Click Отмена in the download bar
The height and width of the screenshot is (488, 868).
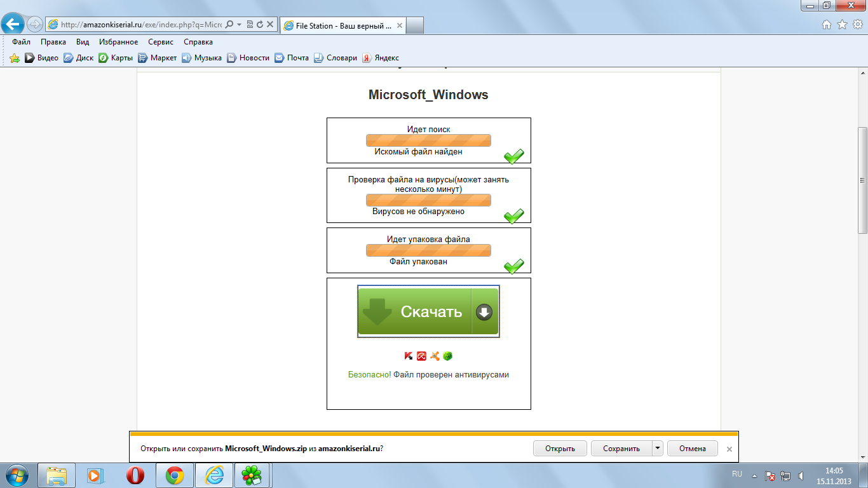coord(693,448)
